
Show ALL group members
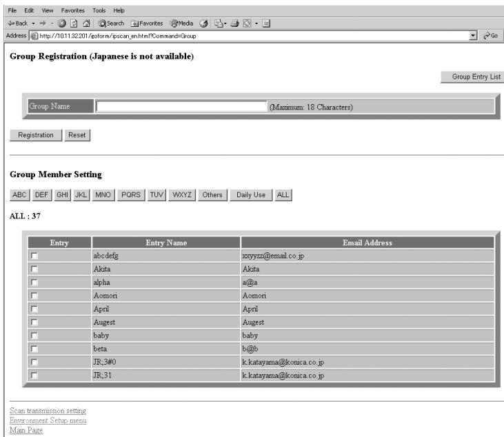tap(283, 195)
